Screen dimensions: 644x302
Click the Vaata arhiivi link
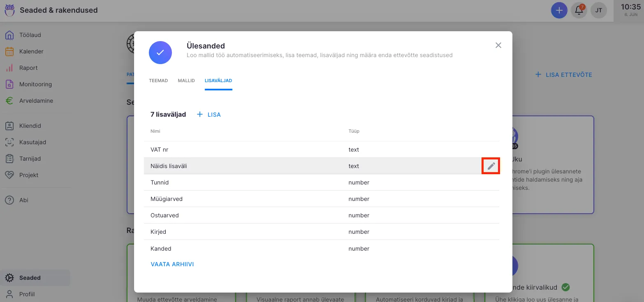tap(172, 264)
